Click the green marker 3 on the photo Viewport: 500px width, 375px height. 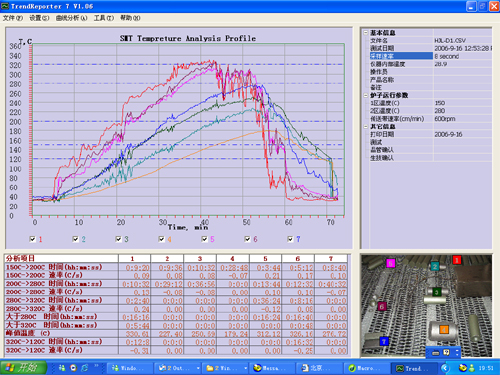(x=437, y=292)
